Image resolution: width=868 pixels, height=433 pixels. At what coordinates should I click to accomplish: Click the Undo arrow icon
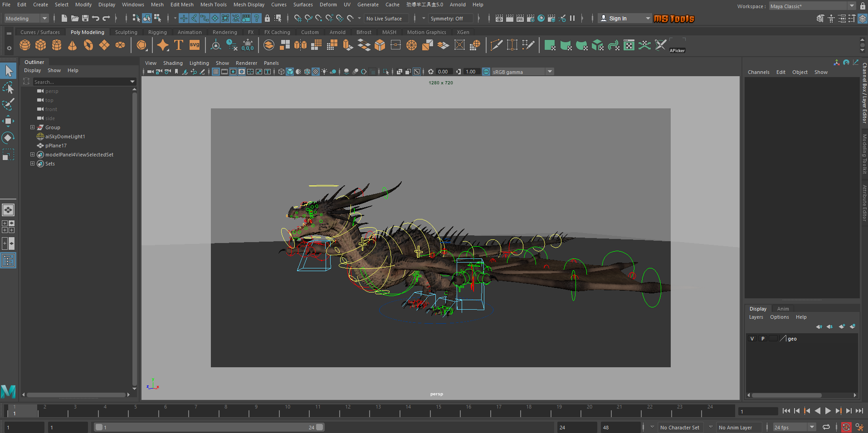(x=95, y=18)
